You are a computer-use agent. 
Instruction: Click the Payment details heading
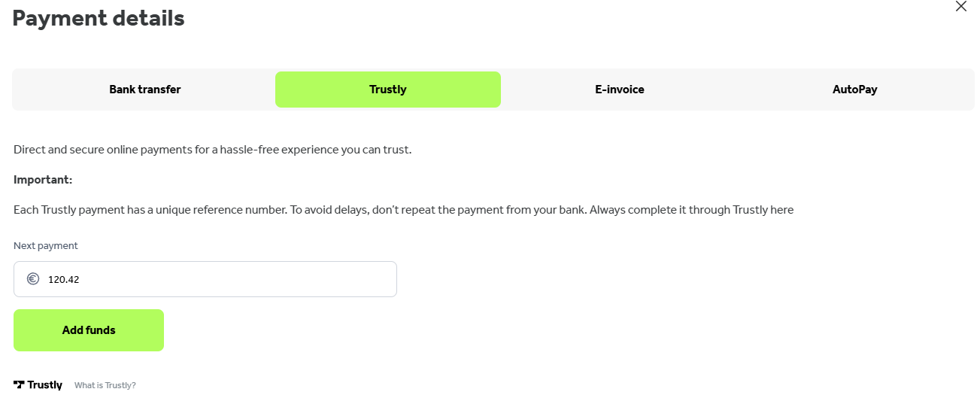99,18
